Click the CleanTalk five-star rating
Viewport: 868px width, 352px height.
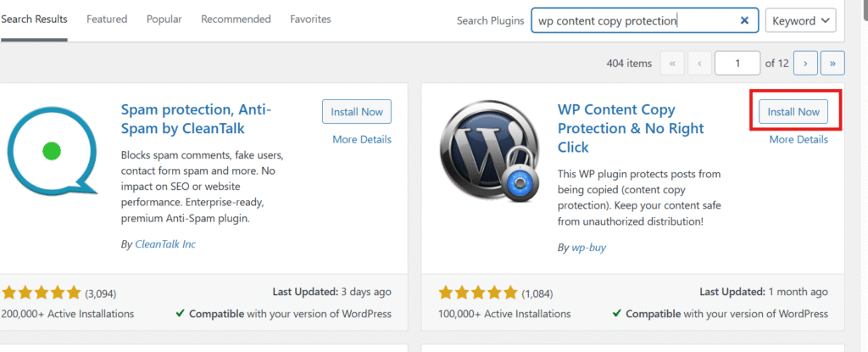coord(42,293)
